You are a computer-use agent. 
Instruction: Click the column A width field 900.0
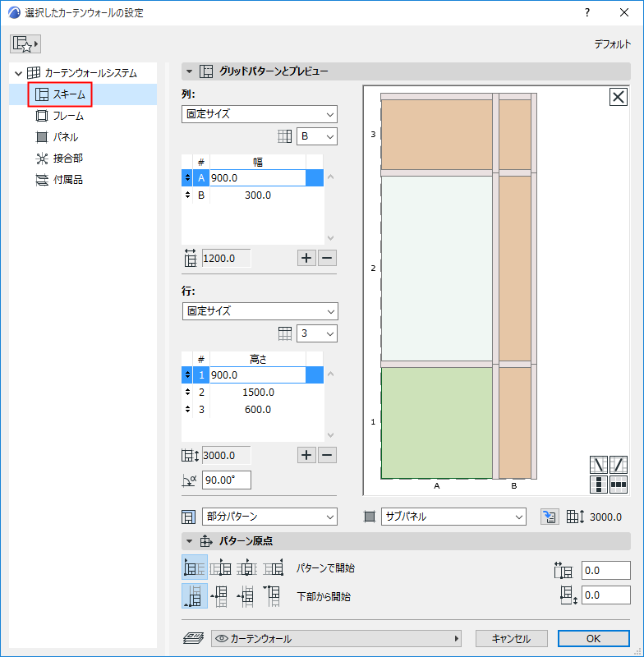coord(258,178)
